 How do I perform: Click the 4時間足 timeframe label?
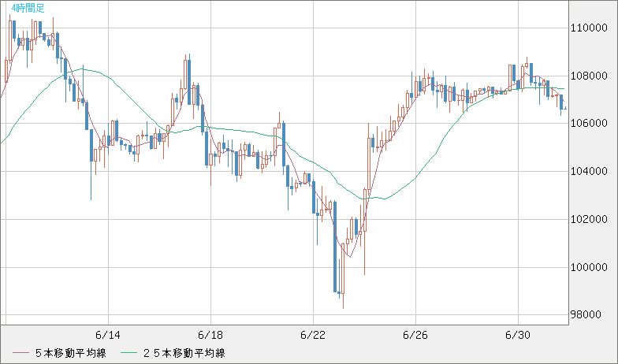28,8
